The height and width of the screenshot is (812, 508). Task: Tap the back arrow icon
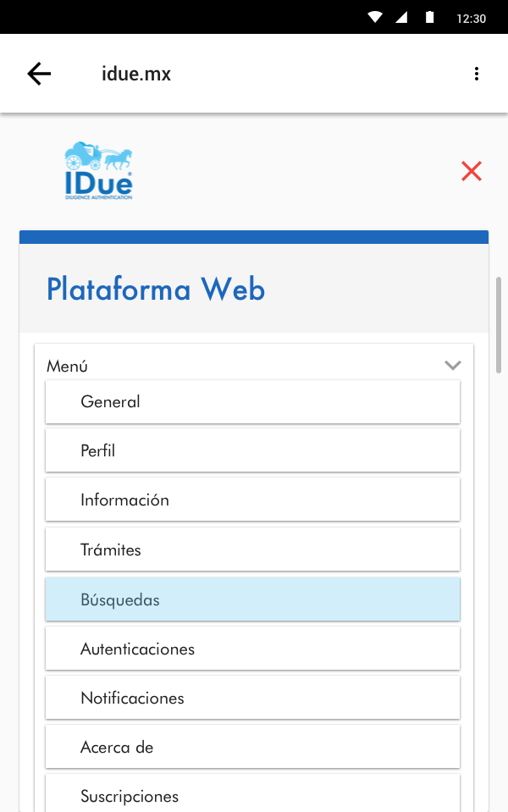point(39,74)
